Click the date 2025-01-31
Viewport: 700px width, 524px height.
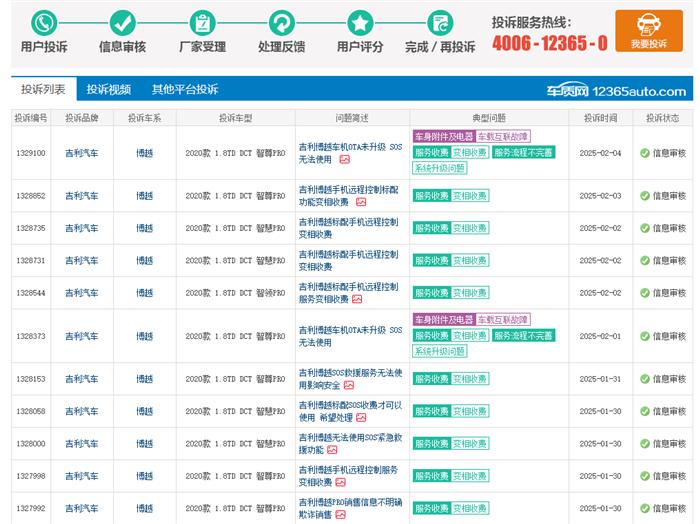click(600, 379)
